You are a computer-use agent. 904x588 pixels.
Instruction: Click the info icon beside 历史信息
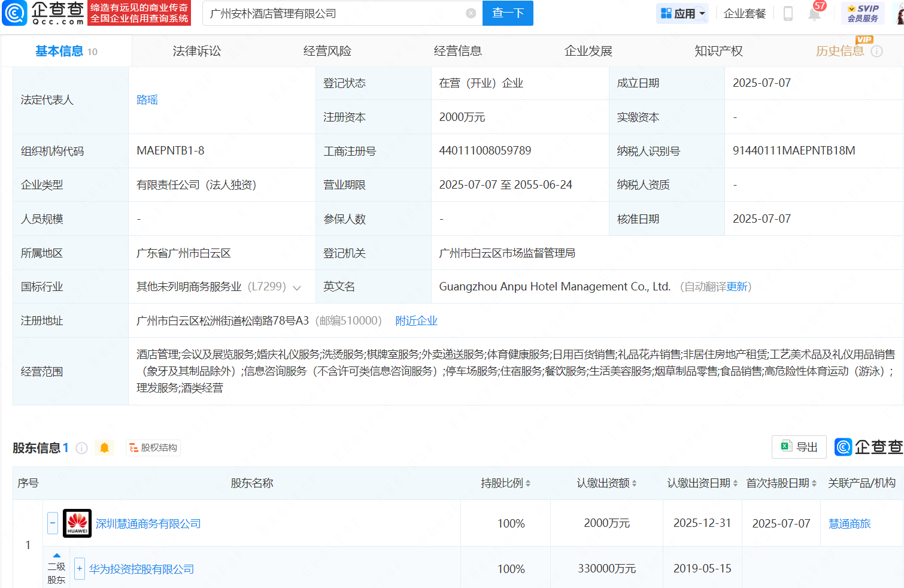(x=877, y=51)
